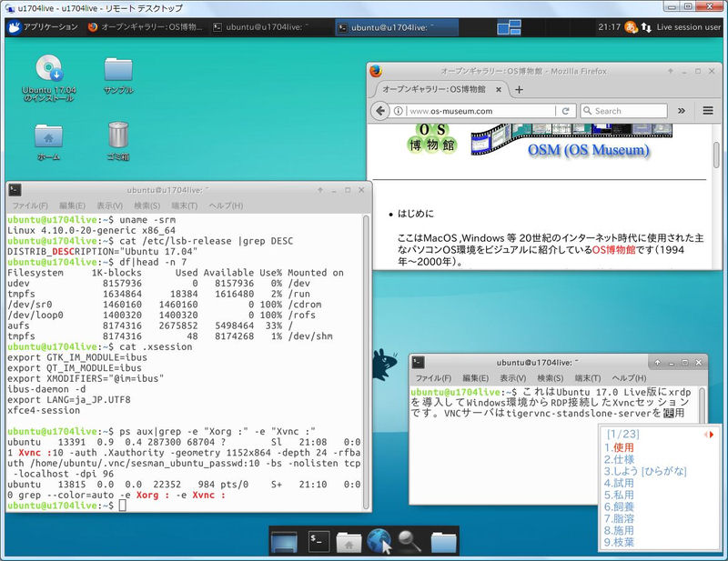Reload the page in Firefox
Screen dimensions: 728x561
[565, 111]
